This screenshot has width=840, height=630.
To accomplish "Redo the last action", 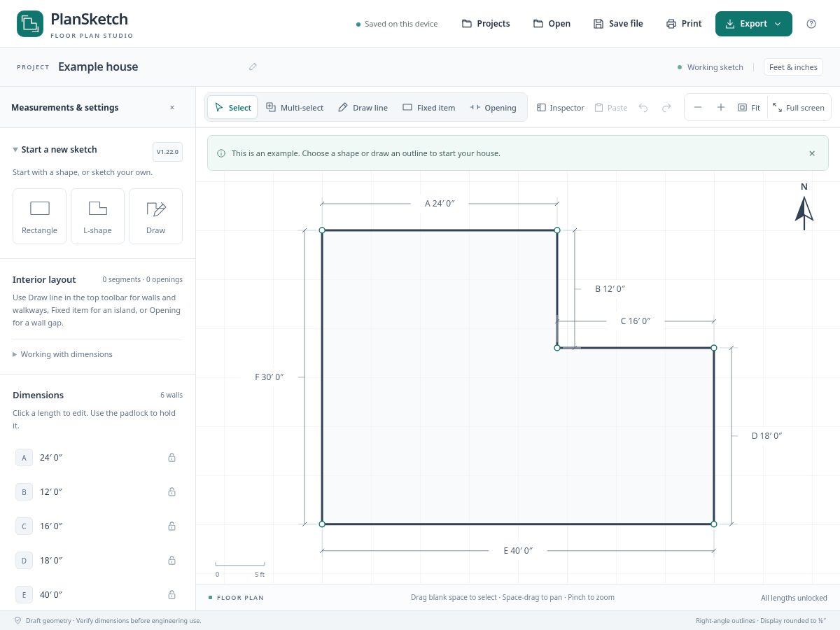I will [666, 107].
